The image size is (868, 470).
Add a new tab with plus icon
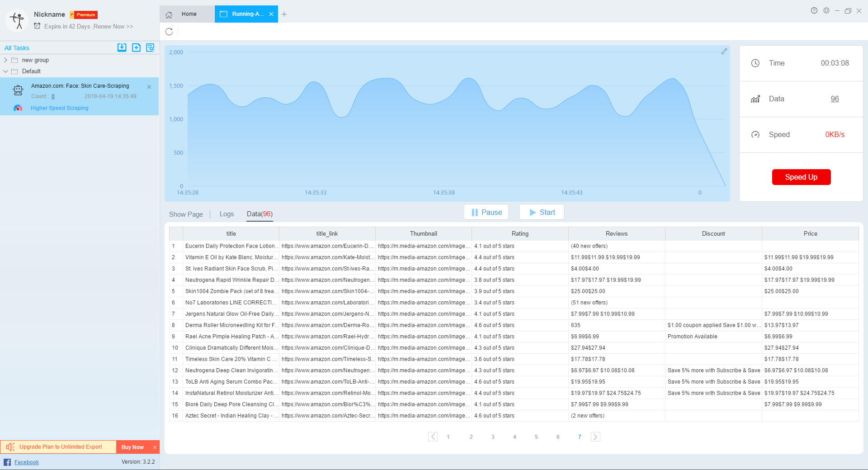(x=284, y=14)
